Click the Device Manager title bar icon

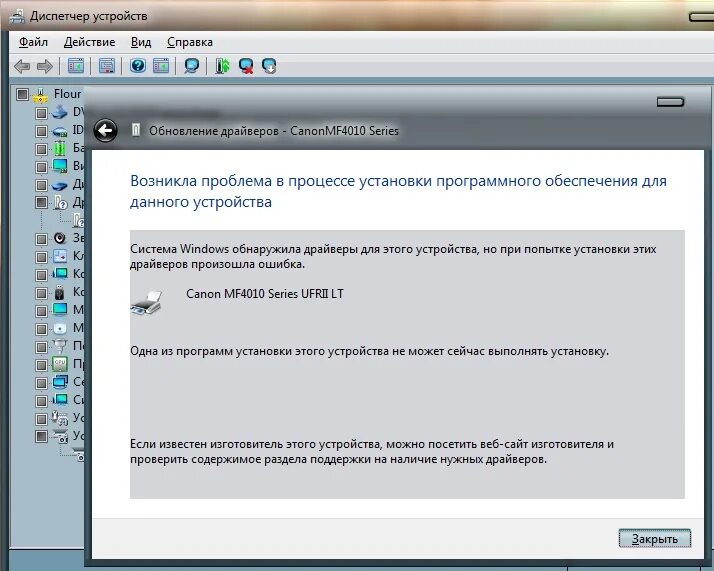(18, 16)
